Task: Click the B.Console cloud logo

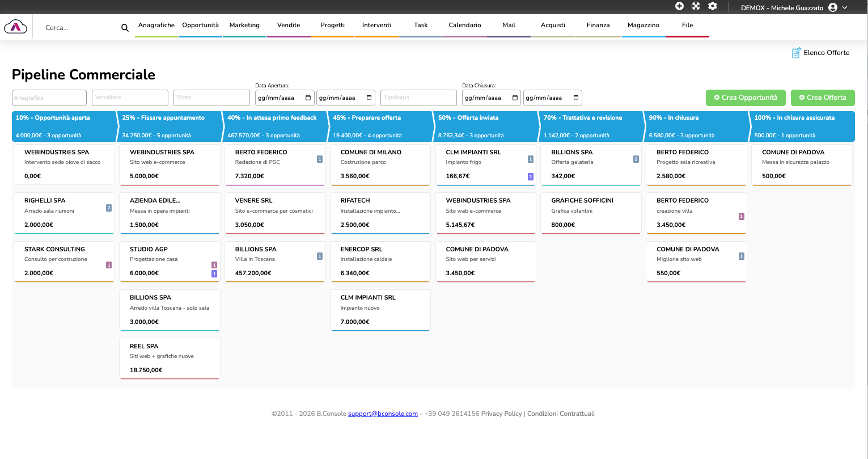Action: 15,27
